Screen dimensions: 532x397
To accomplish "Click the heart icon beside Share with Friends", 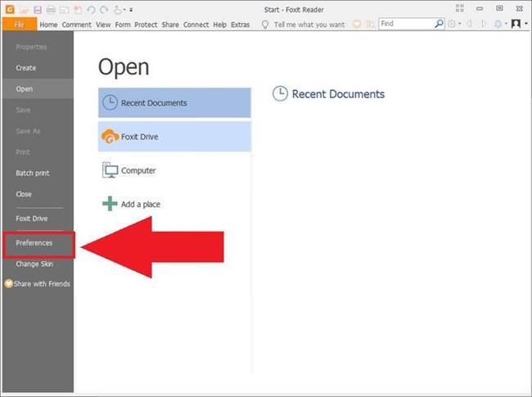I will pos(8,283).
